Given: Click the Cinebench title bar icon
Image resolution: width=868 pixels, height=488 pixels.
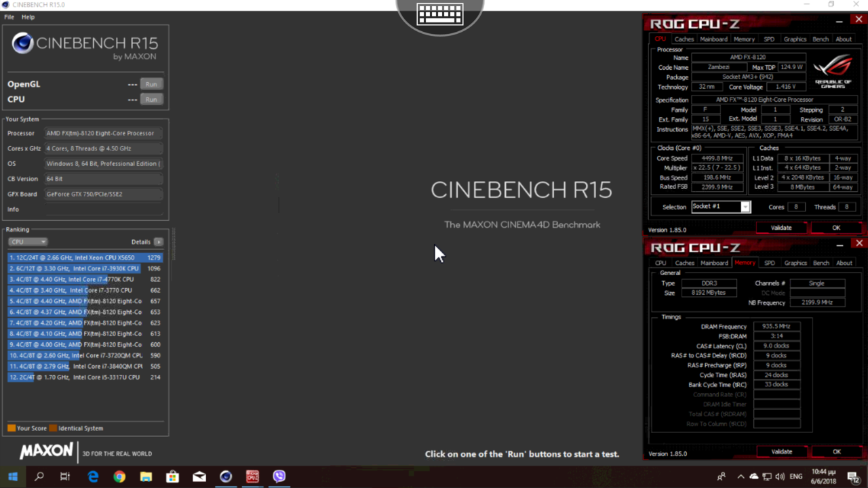Looking at the screenshot, I should [x=5, y=5].
